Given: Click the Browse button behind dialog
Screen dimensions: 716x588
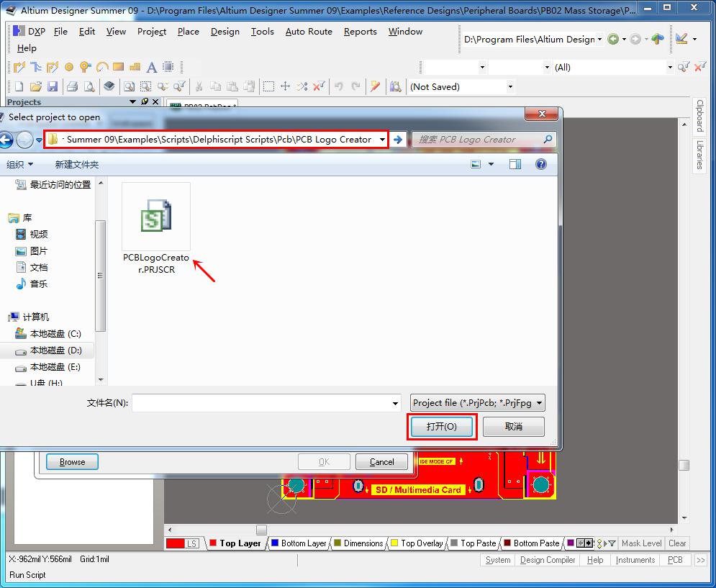Looking at the screenshot, I should 72,462.
